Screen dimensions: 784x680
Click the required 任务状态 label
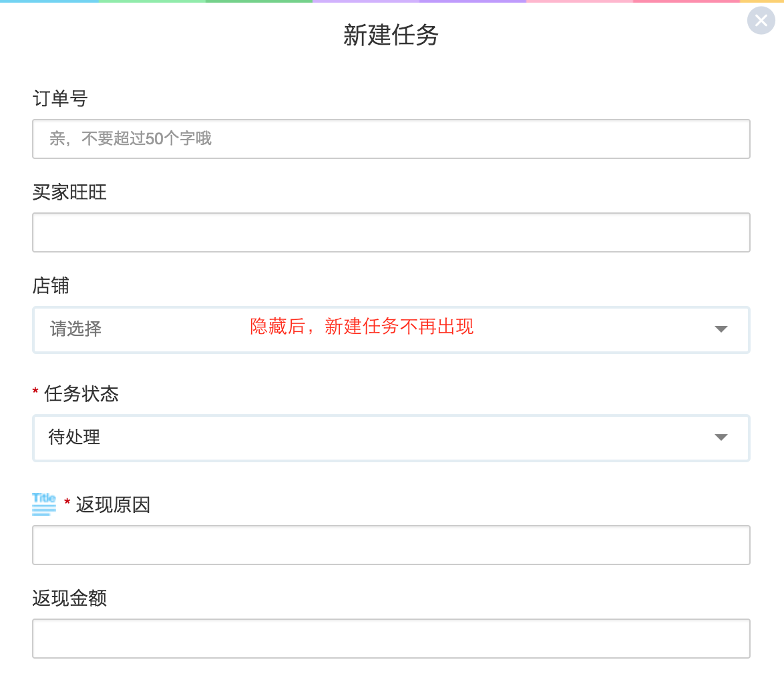coord(81,394)
